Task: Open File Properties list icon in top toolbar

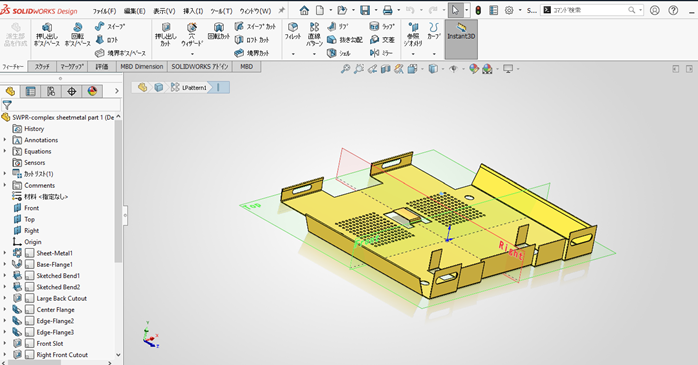Action: click(x=493, y=10)
